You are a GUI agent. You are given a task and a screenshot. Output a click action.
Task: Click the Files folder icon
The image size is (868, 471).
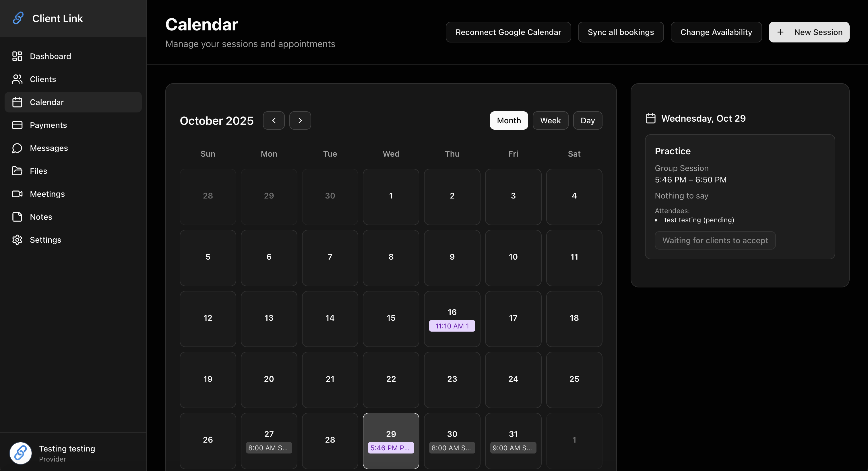pyautogui.click(x=17, y=171)
